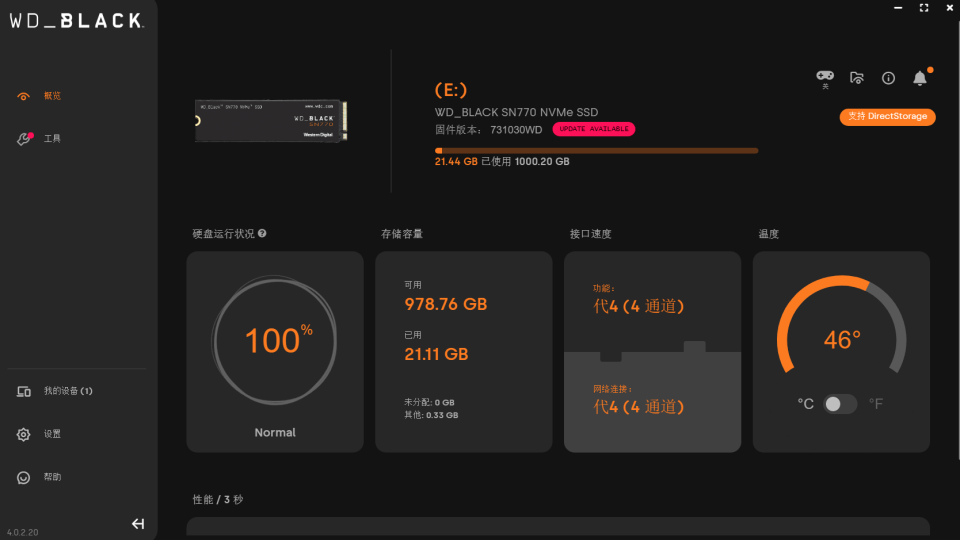960x540 pixels.
Task: Click the vertical scrollbar on right
Action: click(x=958, y=239)
